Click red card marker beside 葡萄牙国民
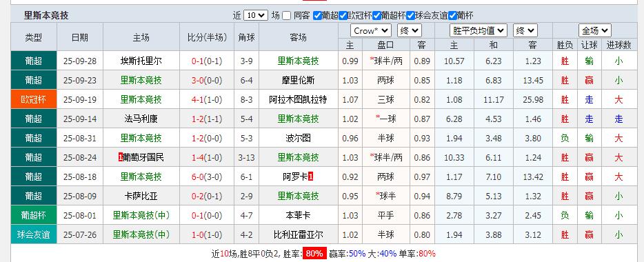Image resolution: width=644 pixels, height=262 pixels. tap(121, 158)
